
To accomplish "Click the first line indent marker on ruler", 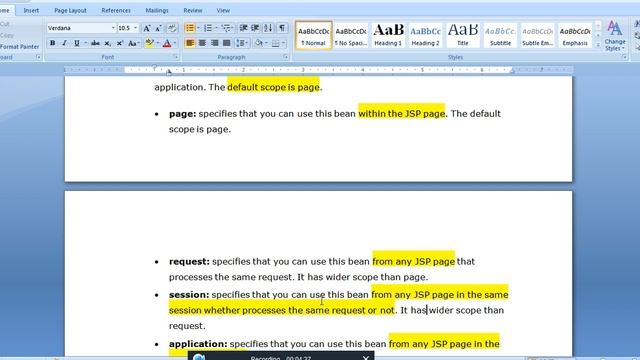I will point(154,67).
